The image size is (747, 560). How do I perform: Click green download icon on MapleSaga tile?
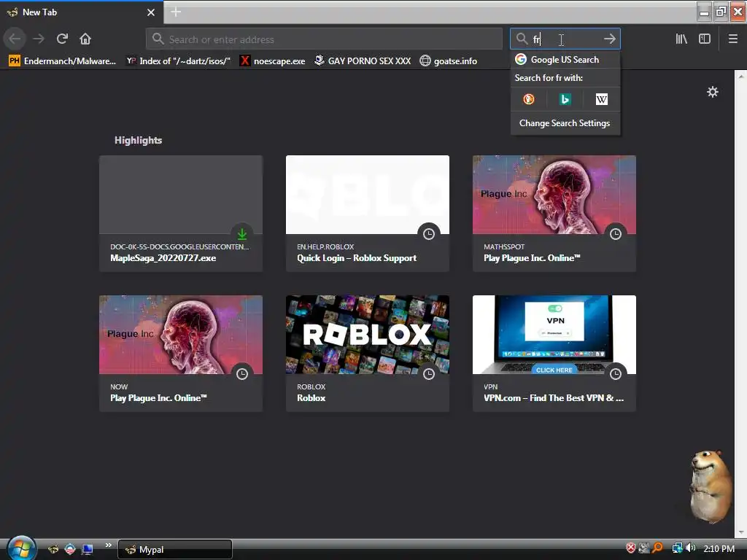pos(242,234)
